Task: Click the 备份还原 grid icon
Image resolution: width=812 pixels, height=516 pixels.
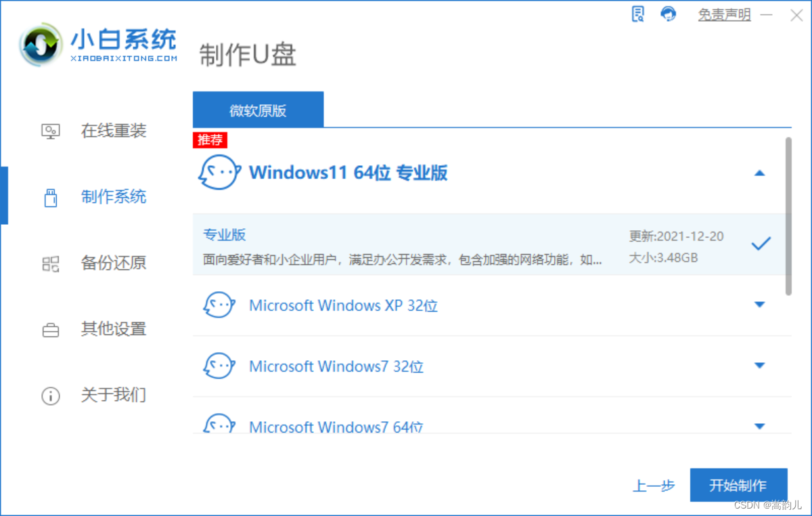Action: pos(51,263)
